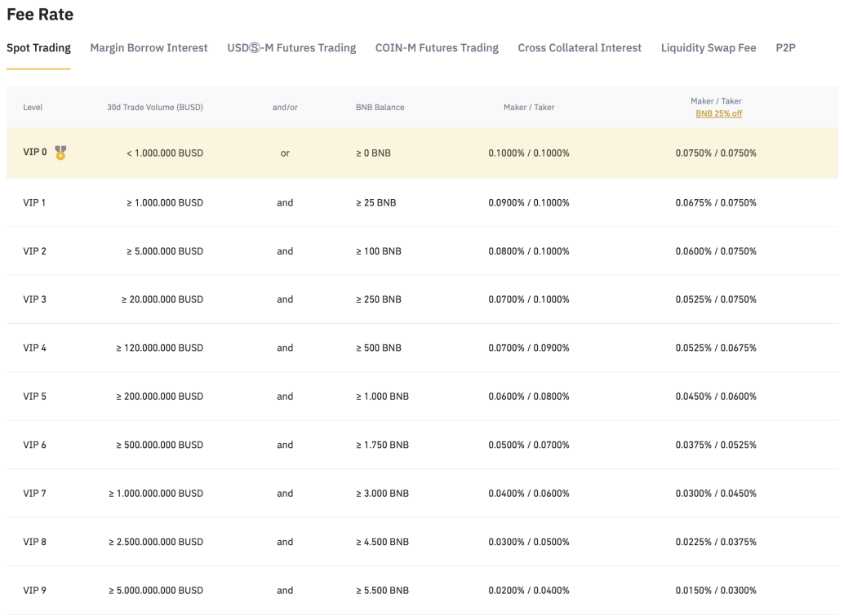This screenshot has height=616, width=844.
Task: Click the ≥ 0 BNB balance cell
Action: coord(373,153)
